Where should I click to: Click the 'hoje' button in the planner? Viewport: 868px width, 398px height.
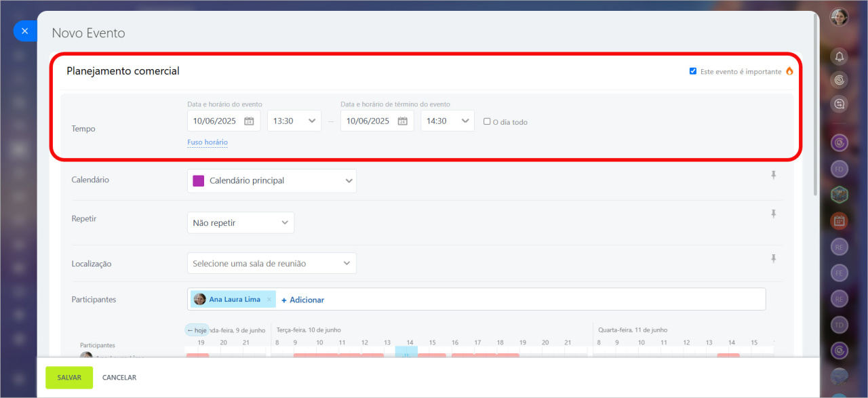(x=197, y=330)
